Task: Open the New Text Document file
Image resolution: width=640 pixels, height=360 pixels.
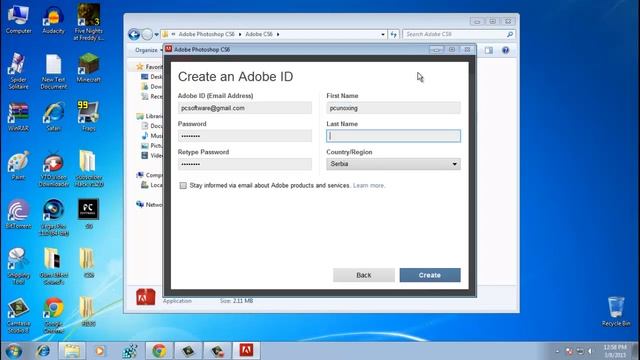Action: [x=53, y=71]
